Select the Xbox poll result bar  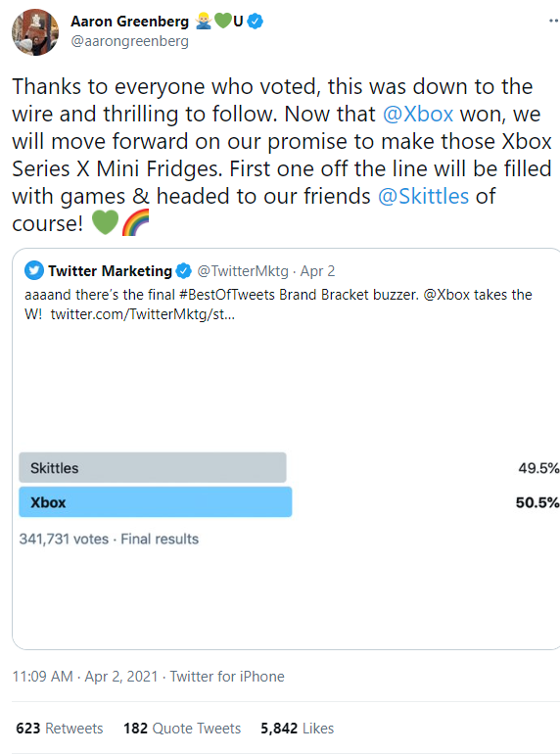156,502
